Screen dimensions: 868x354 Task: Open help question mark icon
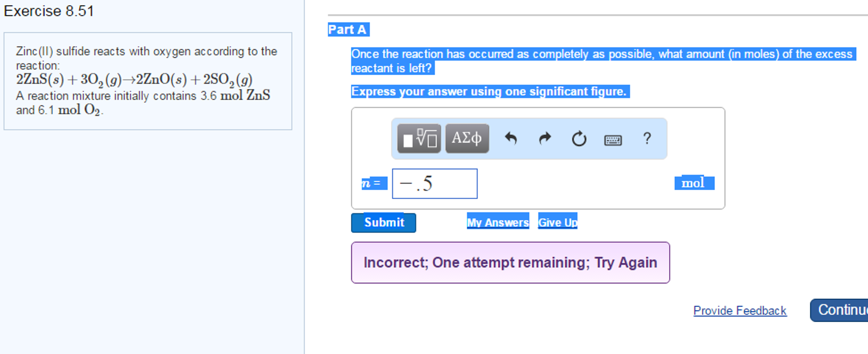coord(647,138)
